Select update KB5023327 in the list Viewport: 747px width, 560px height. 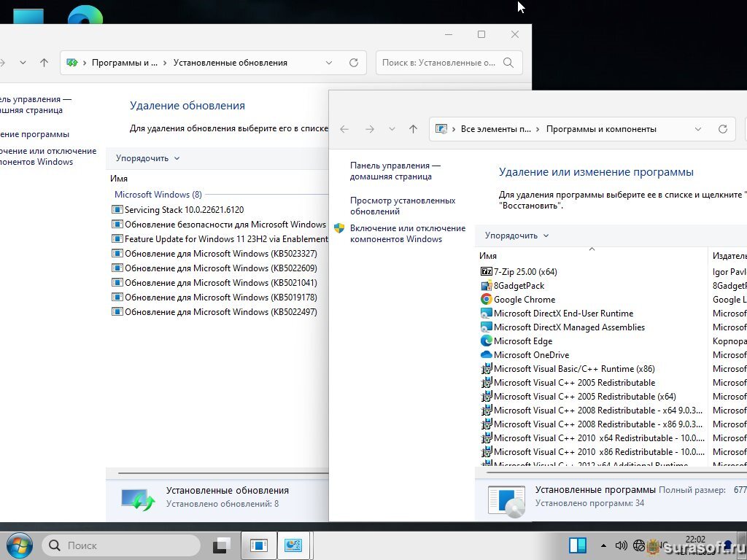pos(220,254)
